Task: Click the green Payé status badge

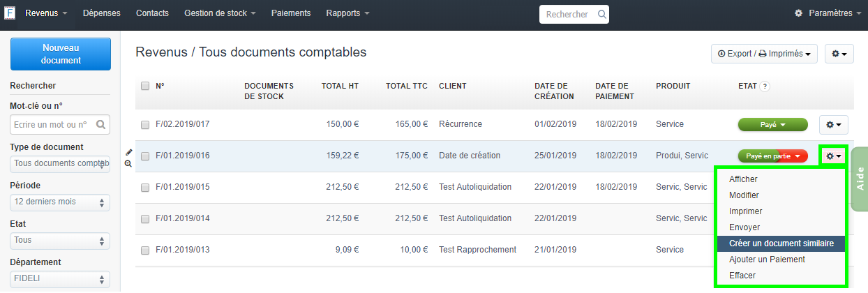Action: coord(772,125)
